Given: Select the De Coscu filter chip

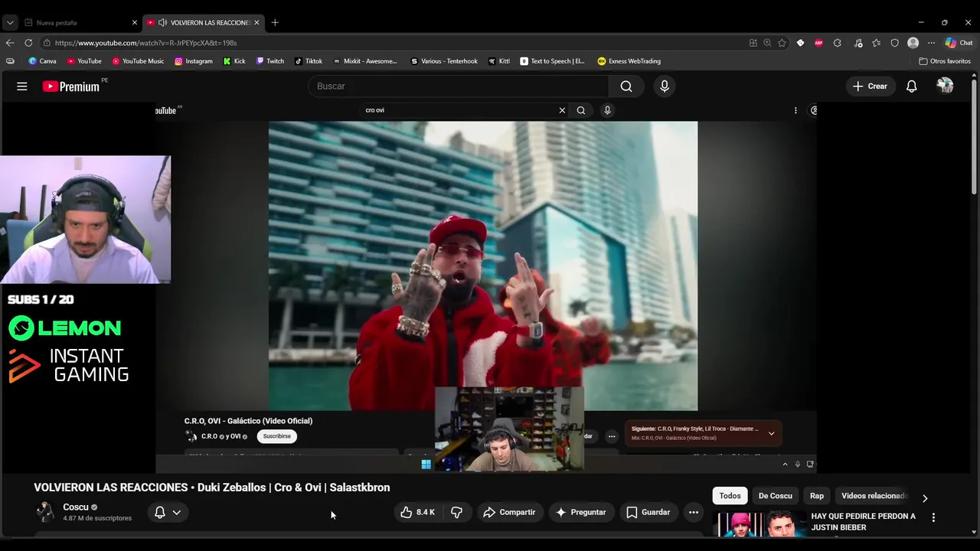Looking at the screenshot, I should (775, 496).
